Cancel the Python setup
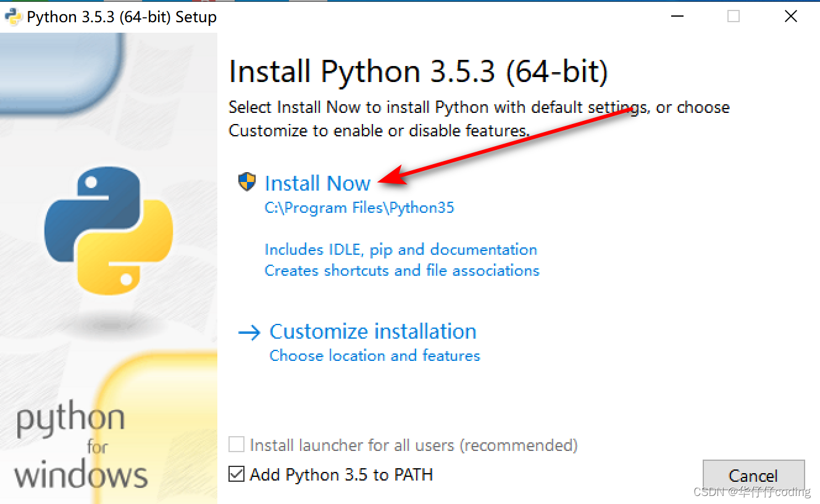Viewport: 820px width, 504px height. point(753,476)
